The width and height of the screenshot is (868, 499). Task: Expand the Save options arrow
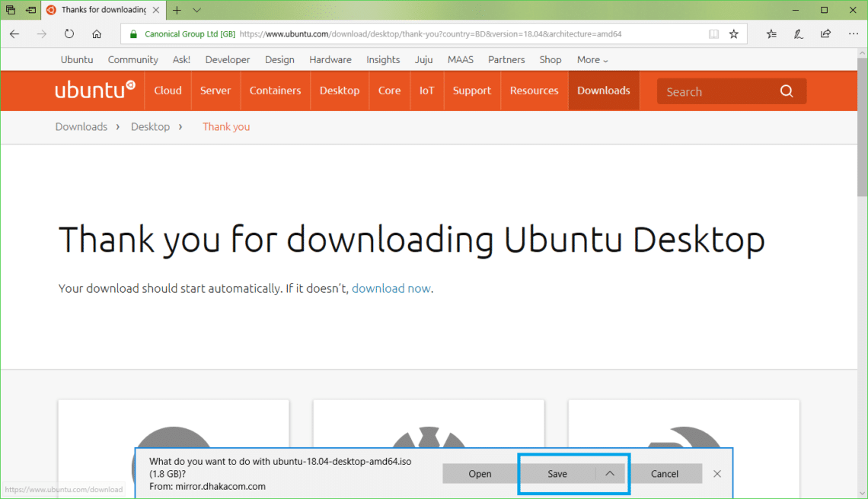610,474
